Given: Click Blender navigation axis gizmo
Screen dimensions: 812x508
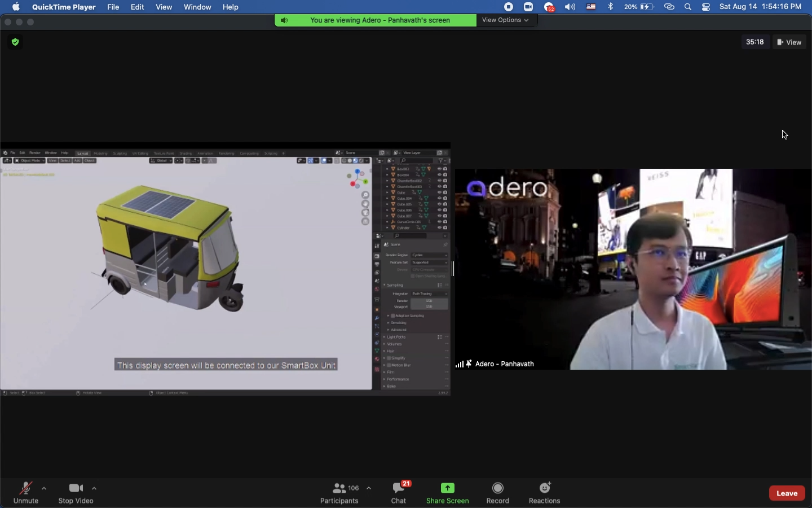Looking at the screenshot, I should pyautogui.click(x=358, y=179).
